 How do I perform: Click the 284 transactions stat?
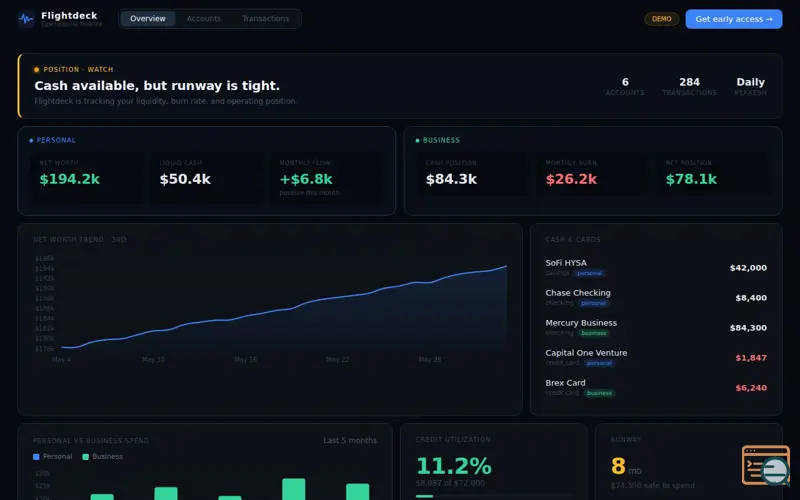coord(689,86)
